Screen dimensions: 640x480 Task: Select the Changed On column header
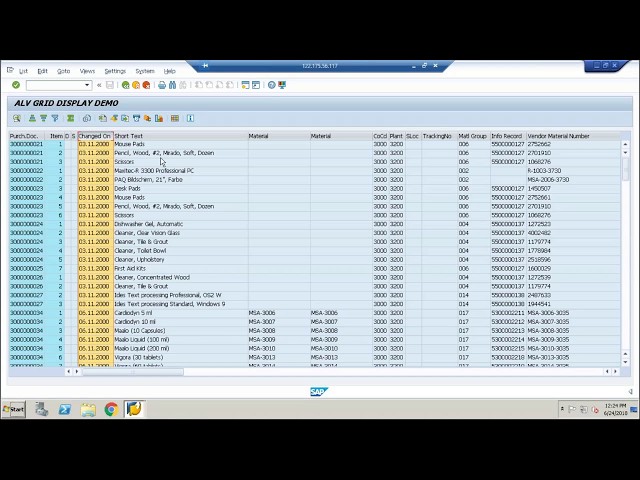pos(95,136)
